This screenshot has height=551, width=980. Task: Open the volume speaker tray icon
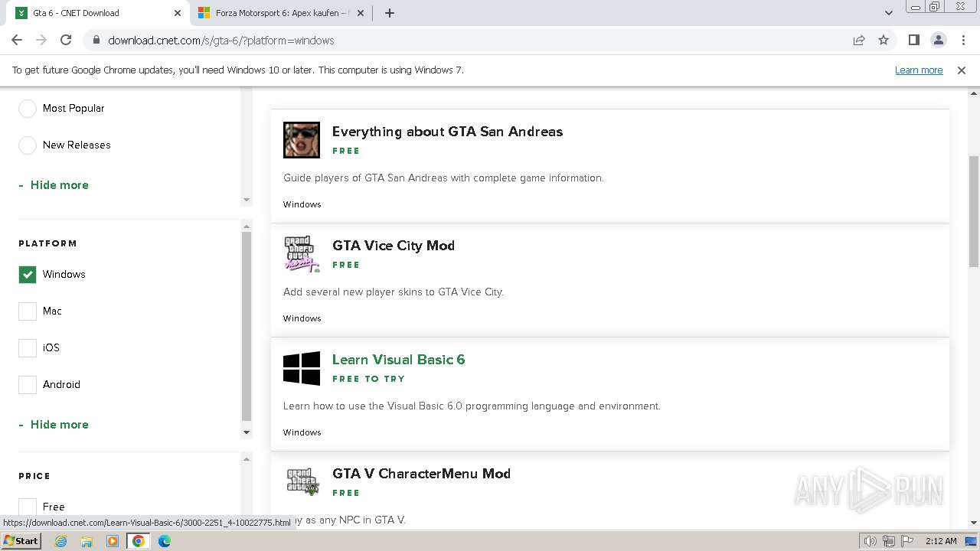(x=871, y=541)
